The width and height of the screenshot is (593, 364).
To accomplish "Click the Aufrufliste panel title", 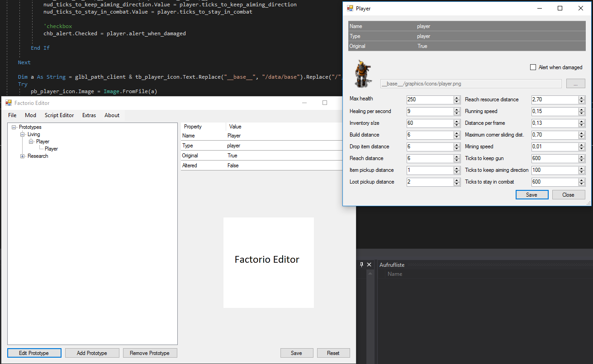I will click(x=392, y=265).
